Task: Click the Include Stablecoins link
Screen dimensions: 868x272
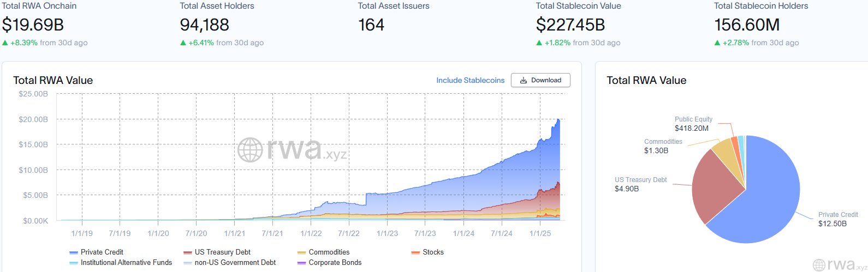Action: pos(470,80)
